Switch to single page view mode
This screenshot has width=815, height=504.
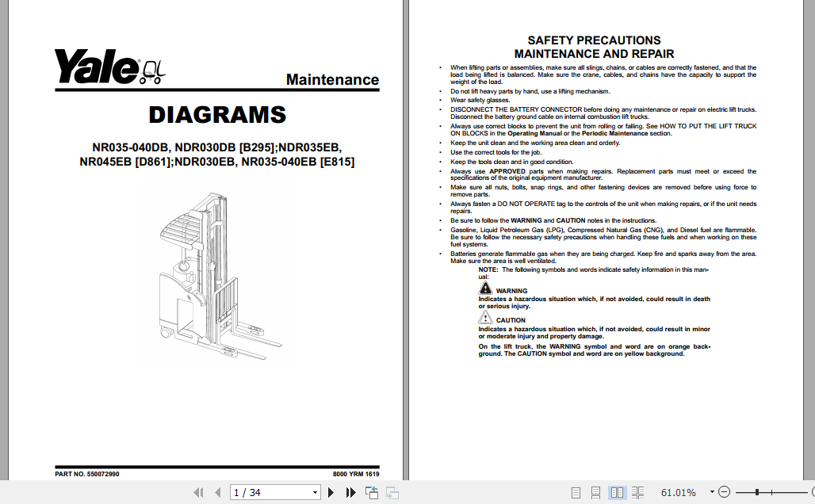coord(576,492)
